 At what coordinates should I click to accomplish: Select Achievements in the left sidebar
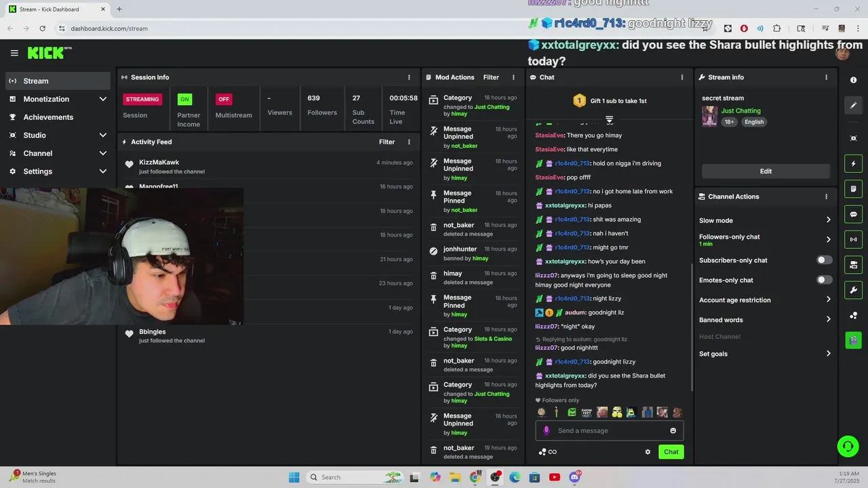point(58,117)
